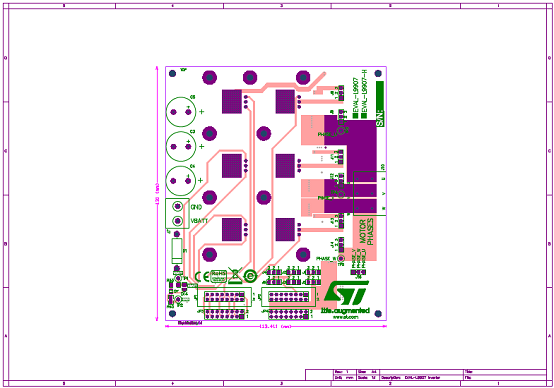Screen dimensions: 554x388
Task: Click the crossed-out wheelie bin WEEE symbol
Action: [235, 276]
